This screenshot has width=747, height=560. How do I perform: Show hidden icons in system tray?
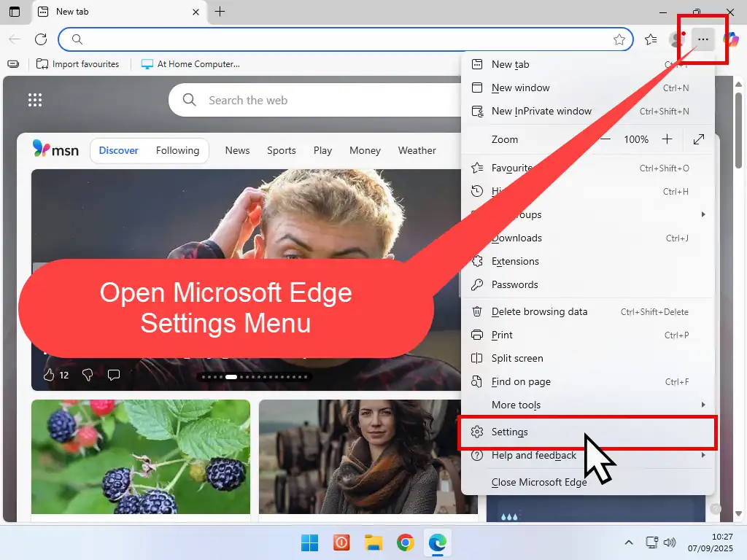tap(629, 542)
